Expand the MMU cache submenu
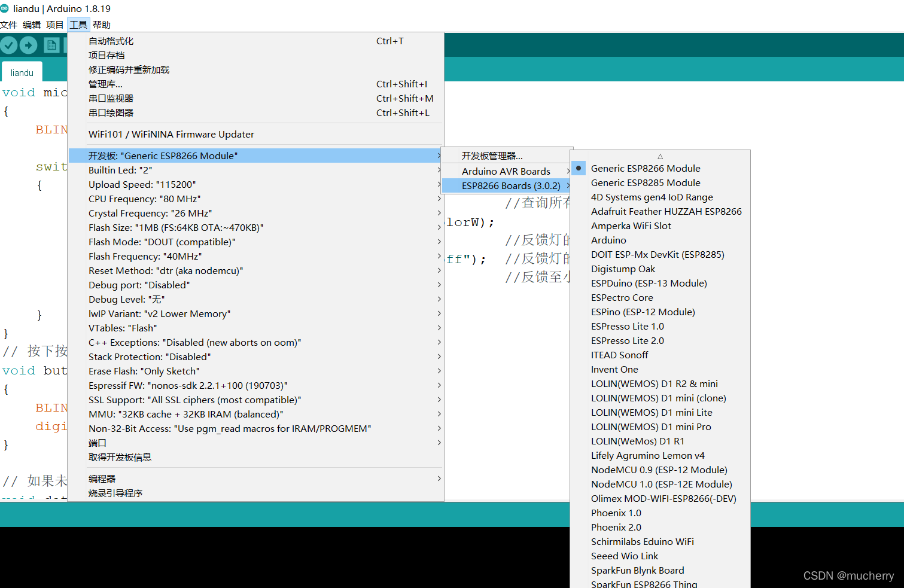 tap(256, 414)
